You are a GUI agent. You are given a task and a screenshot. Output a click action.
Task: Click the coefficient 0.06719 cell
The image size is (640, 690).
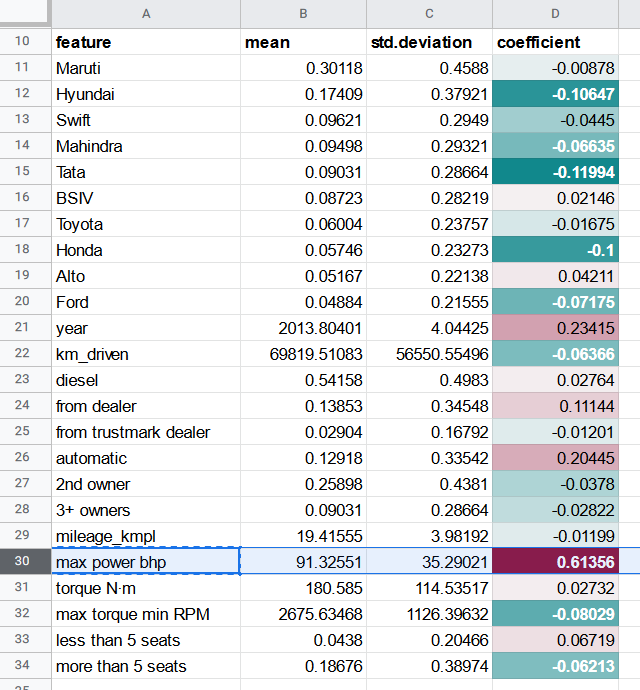click(555, 639)
